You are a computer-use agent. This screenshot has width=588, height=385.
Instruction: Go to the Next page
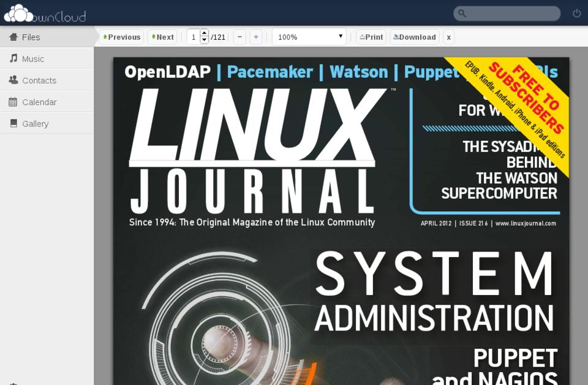pyautogui.click(x=162, y=37)
